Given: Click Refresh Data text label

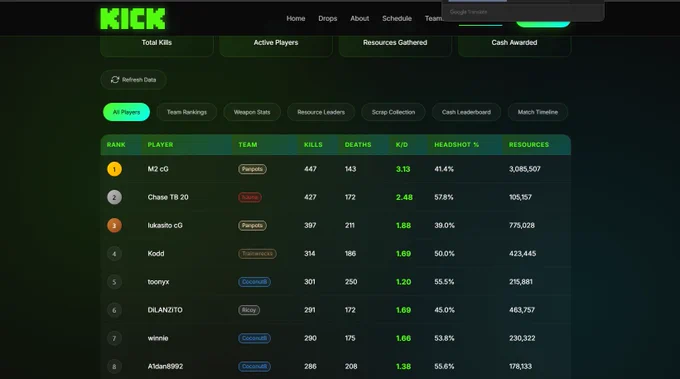Looking at the screenshot, I should [x=139, y=80].
